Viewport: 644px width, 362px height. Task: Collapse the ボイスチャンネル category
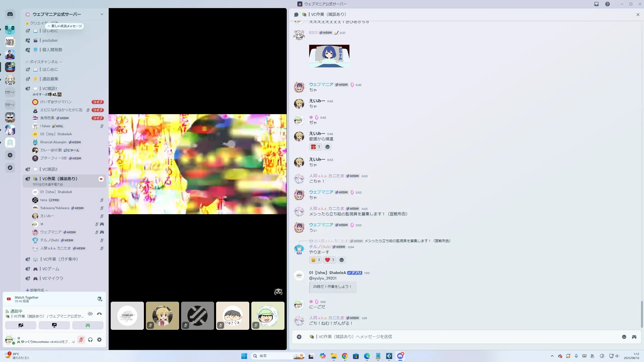coord(44,62)
